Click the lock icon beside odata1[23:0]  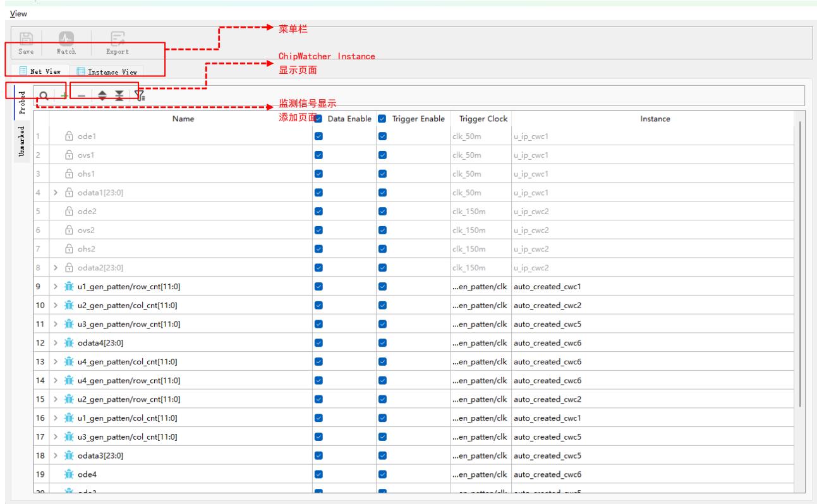pos(70,192)
